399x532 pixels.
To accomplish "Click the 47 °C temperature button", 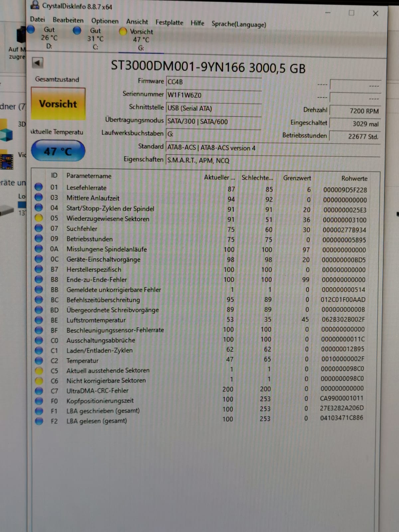I will point(58,151).
